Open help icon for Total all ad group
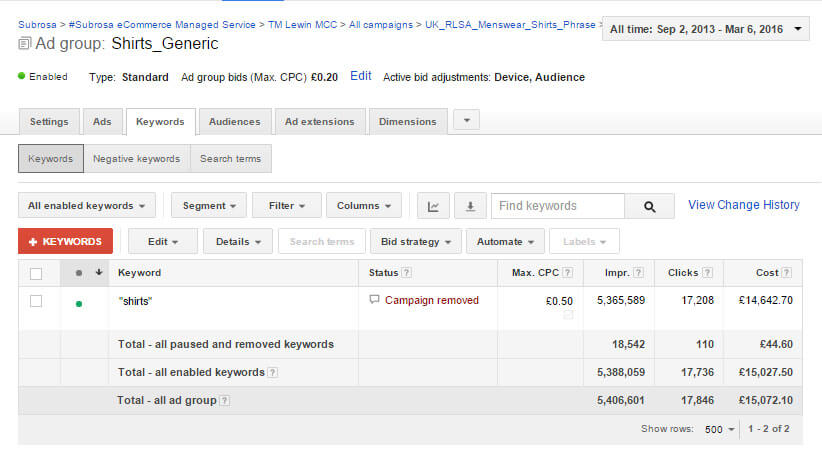 [x=224, y=401]
